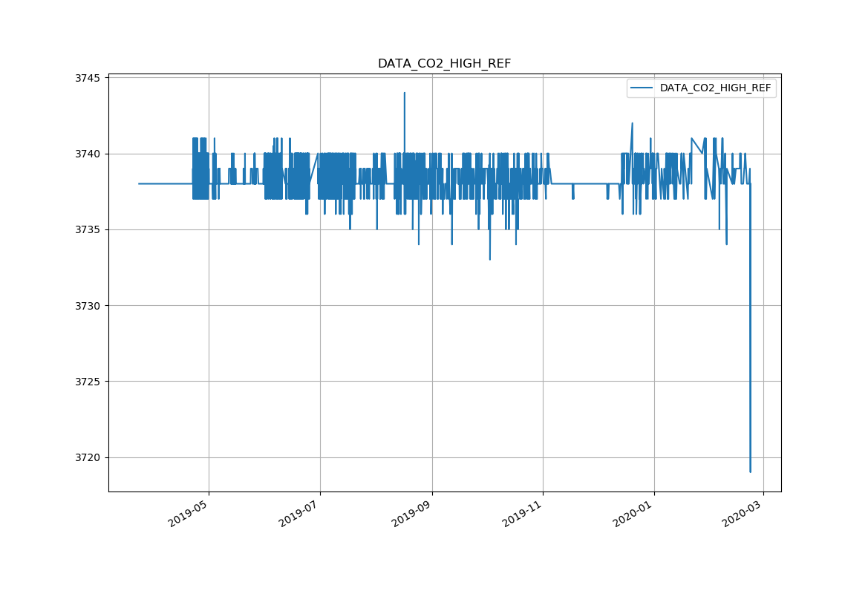Click the flat line segment before 2019-05

[165, 183]
